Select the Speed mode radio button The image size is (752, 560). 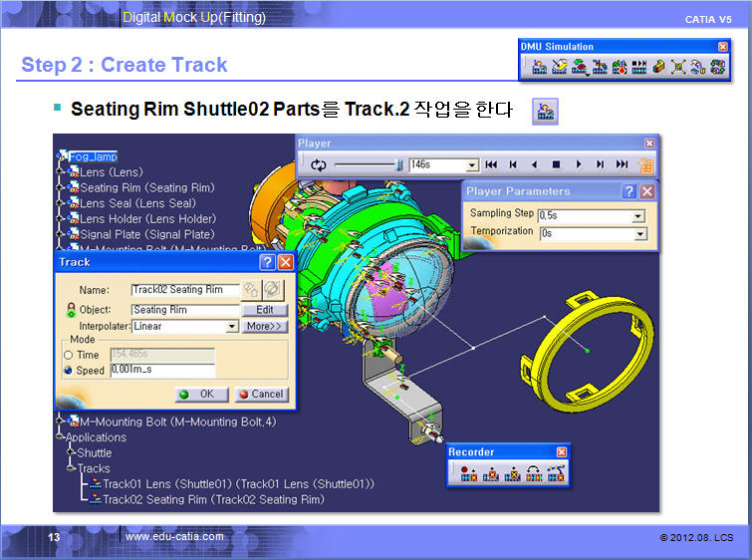coord(68,371)
